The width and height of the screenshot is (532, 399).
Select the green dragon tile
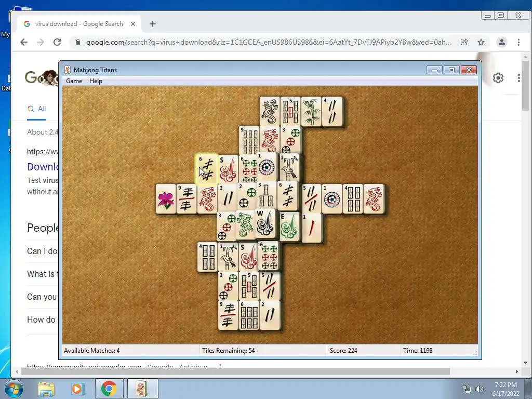point(245,224)
